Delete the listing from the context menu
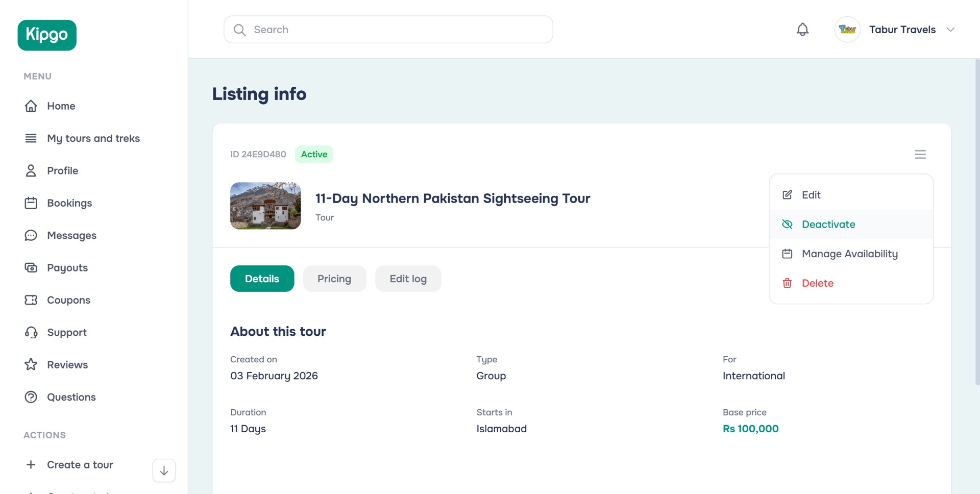Viewport: 980px width, 494px height. 818,283
